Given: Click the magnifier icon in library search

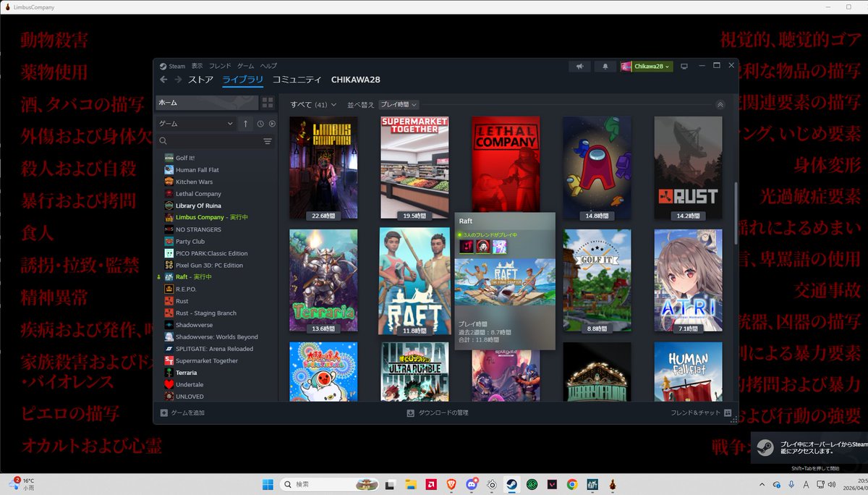Looking at the screenshot, I should (x=163, y=141).
